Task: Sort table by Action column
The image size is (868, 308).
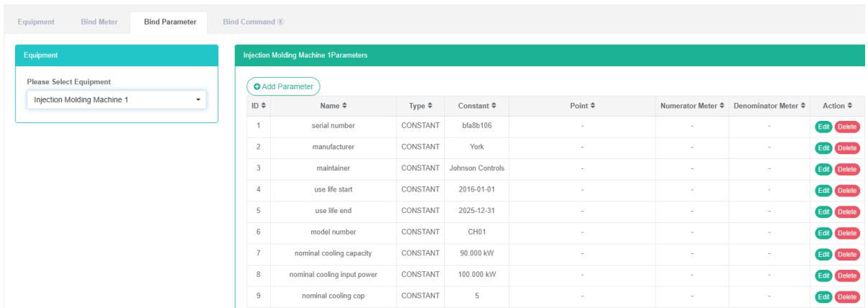Action: 836,107
